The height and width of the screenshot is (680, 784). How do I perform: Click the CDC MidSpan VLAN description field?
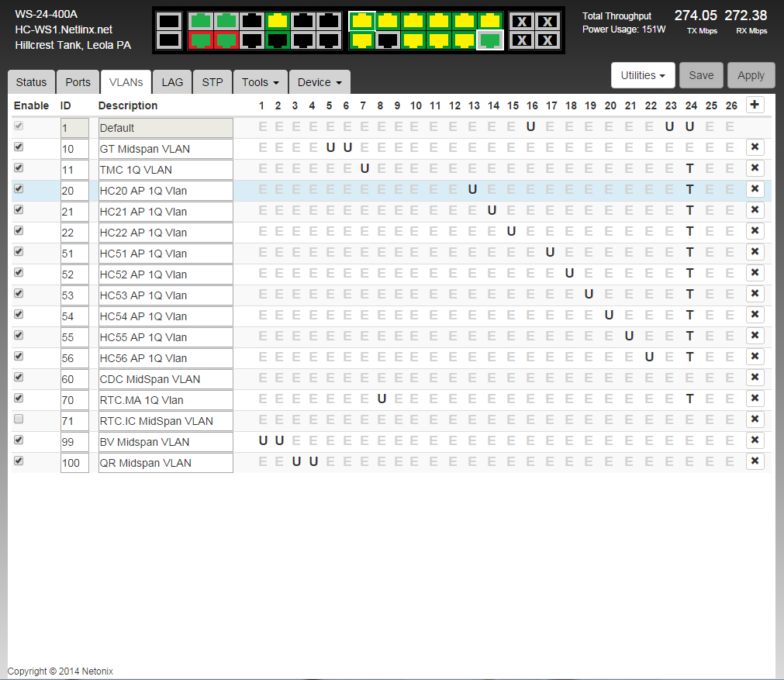pyautogui.click(x=165, y=379)
